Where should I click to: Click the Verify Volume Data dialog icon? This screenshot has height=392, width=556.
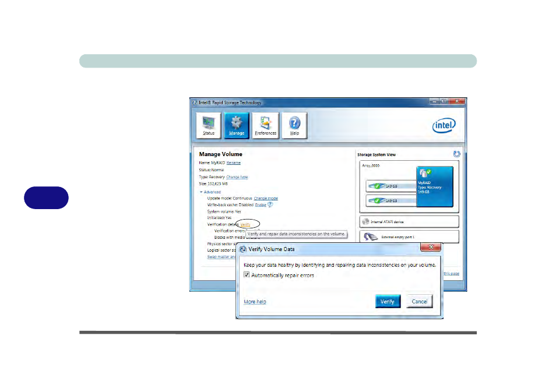(x=243, y=249)
